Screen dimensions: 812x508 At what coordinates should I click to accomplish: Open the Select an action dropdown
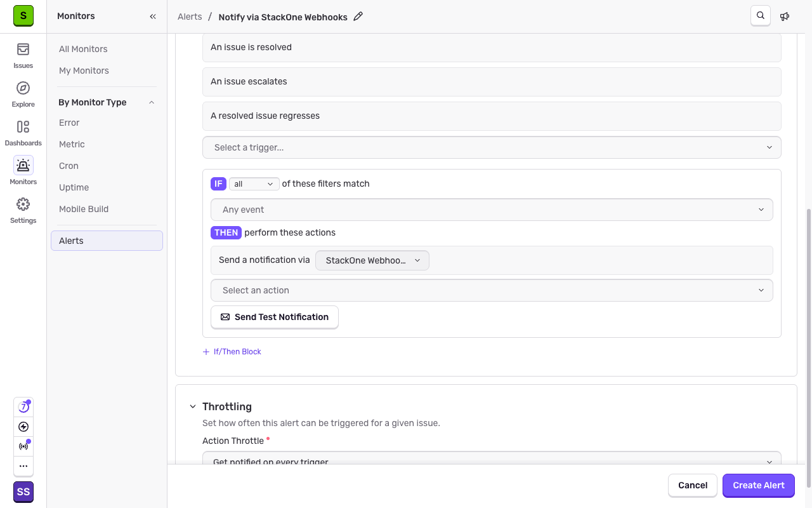pyautogui.click(x=492, y=290)
